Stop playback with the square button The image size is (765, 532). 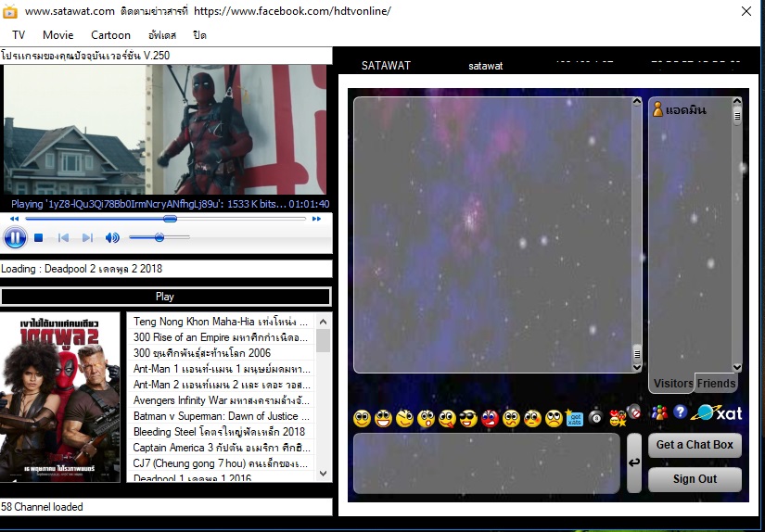point(39,238)
